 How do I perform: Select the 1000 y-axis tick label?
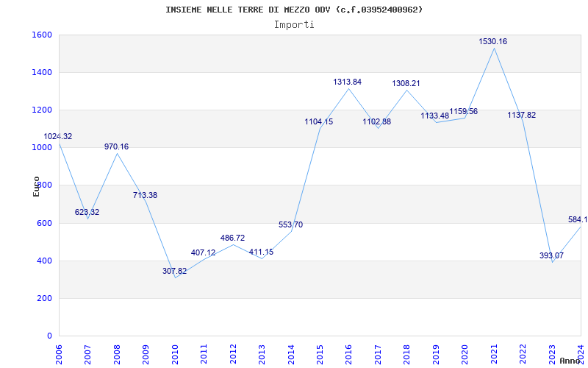tap(40, 148)
